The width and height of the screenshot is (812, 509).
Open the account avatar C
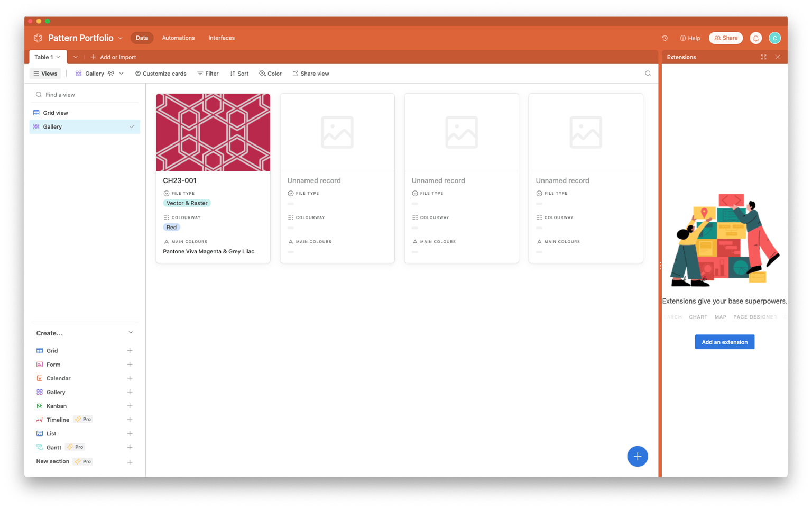(x=775, y=38)
